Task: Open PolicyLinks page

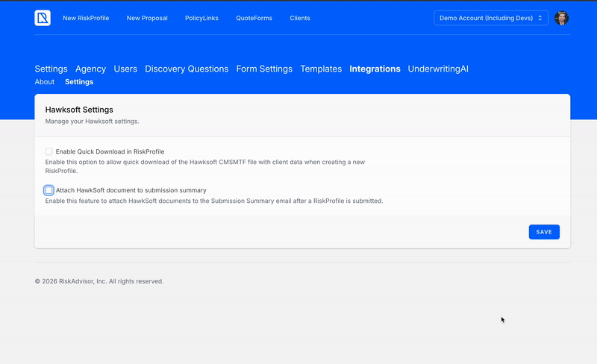Action: pos(201,18)
